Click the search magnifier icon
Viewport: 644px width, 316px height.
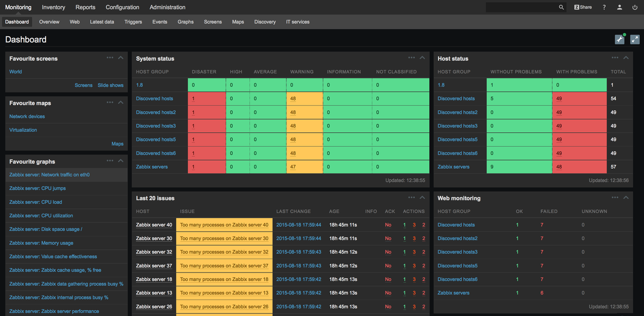(561, 8)
